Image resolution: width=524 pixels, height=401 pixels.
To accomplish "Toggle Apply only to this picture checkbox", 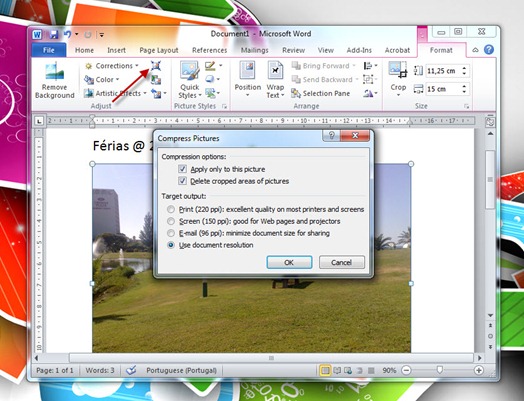I will [182, 169].
